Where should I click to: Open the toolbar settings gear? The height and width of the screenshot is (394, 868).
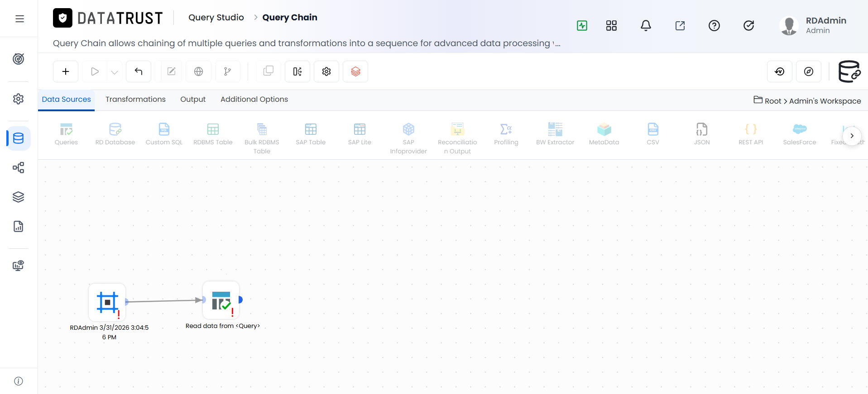(326, 71)
